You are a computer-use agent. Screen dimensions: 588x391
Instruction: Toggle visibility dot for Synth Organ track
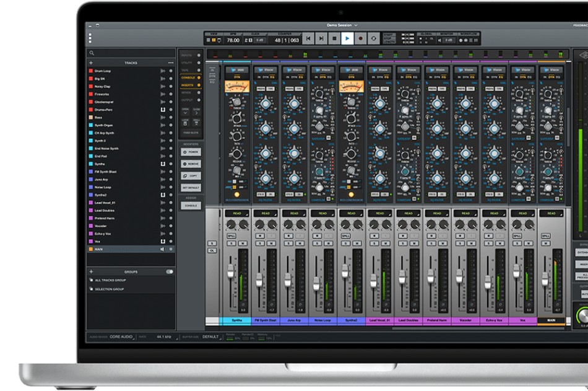(171, 125)
